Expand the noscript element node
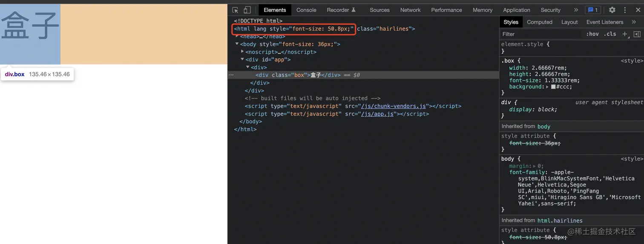The height and width of the screenshot is (244, 644). [x=242, y=52]
